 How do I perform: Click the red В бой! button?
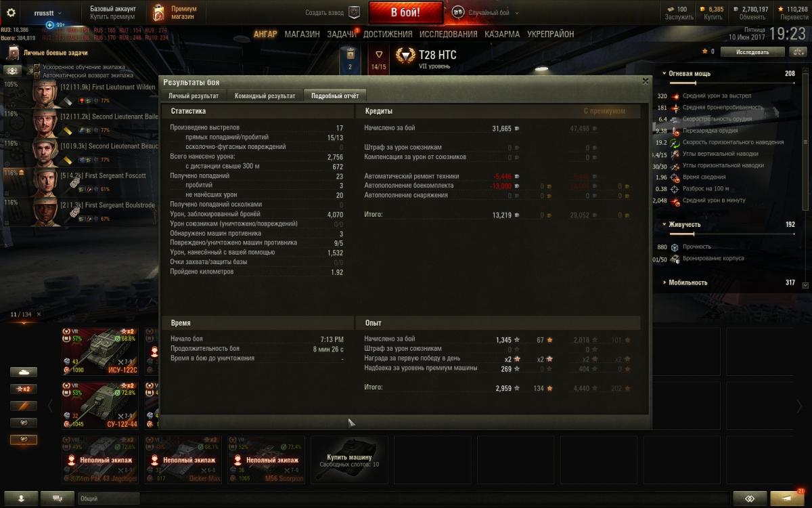405,12
